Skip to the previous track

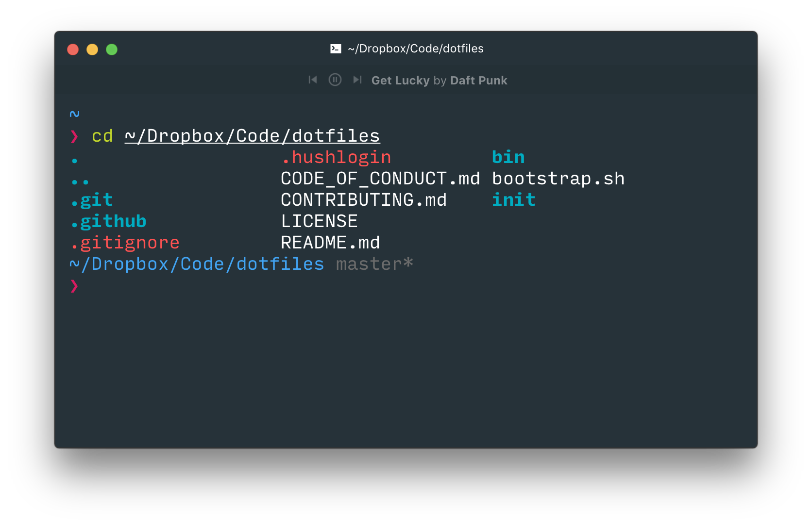tap(313, 80)
